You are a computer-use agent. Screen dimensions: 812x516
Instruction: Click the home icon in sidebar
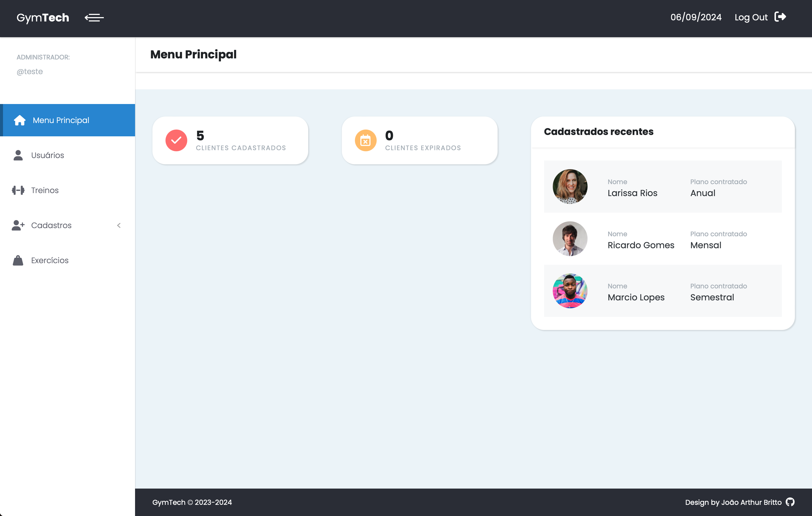tap(20, 120)
